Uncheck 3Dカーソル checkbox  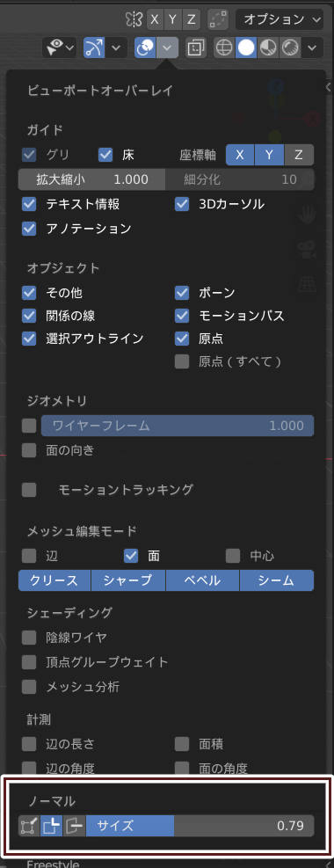pyautogui.click(x=182, y=204)
